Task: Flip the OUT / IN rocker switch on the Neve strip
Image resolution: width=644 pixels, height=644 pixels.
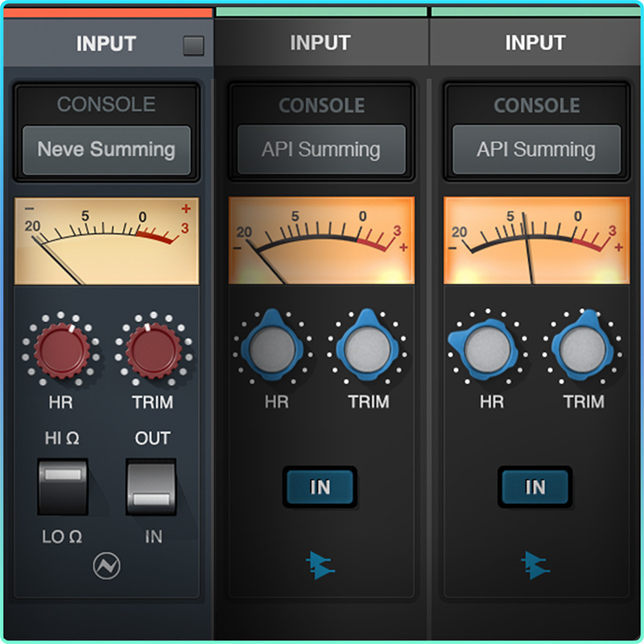Action: 151,486
